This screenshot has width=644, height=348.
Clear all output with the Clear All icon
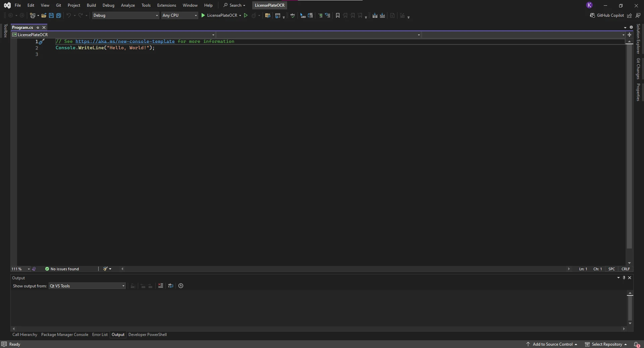click(x=161, y=286)
